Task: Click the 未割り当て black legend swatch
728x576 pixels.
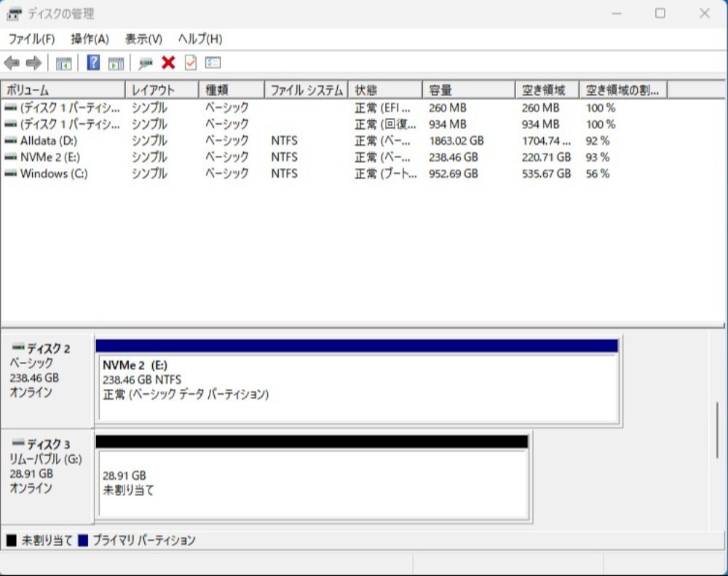Action: (11, 540)
